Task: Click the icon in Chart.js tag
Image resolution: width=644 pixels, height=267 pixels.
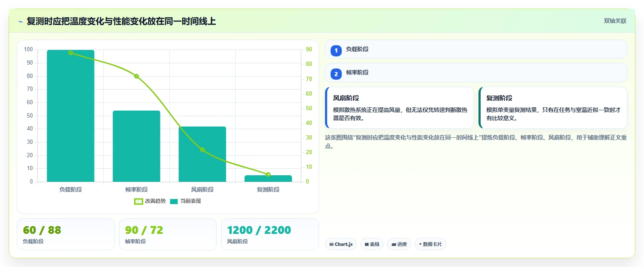Action: coord(331,245)
